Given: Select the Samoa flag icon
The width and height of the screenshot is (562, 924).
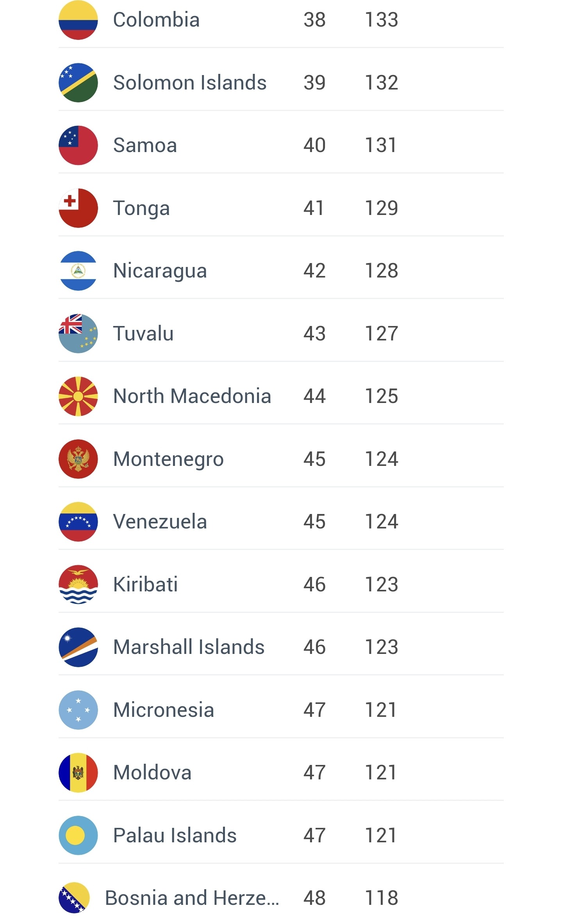Looking at the screenshot, I should coord(78,145).
